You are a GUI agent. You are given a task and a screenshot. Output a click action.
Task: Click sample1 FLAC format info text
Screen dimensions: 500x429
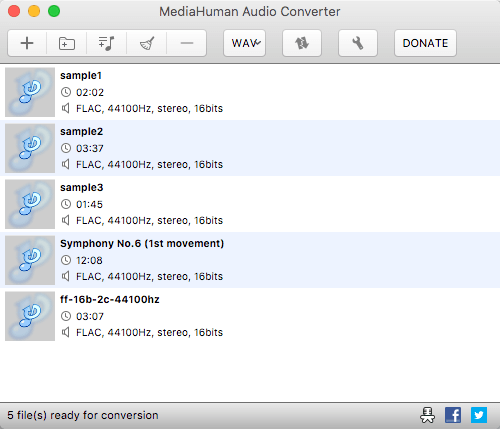point(149,109)
